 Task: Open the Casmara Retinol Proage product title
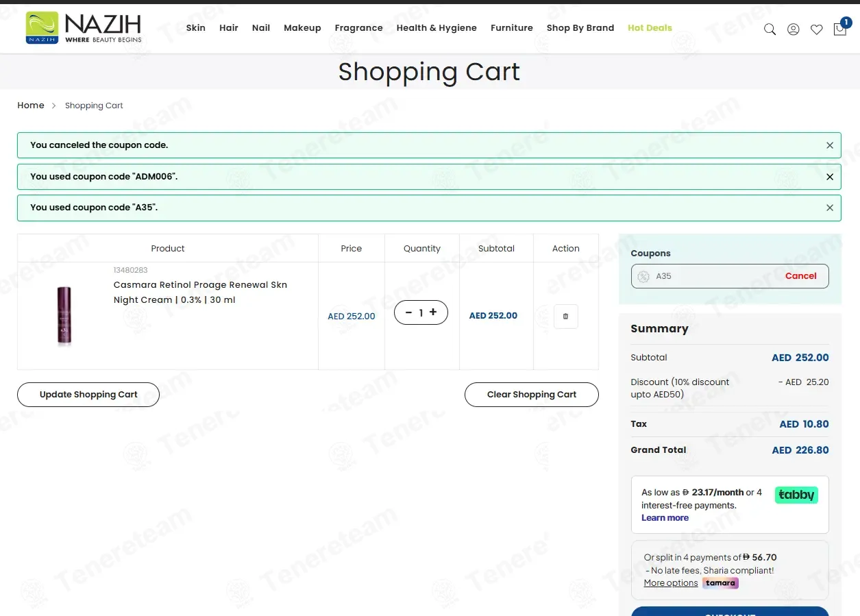200,293
